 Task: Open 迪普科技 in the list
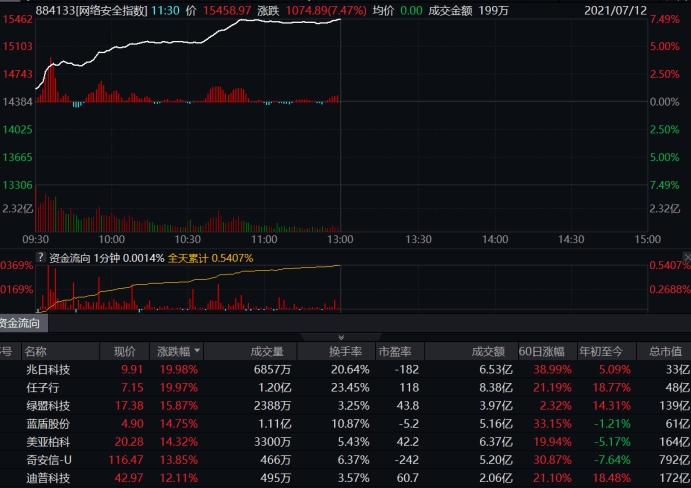pyautogui.click(x=48, y=477)
